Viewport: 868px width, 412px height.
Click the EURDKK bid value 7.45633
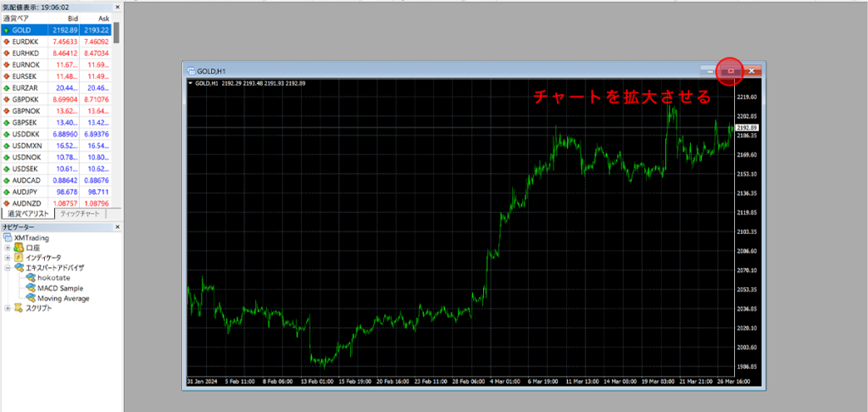(x=65, y=42)
